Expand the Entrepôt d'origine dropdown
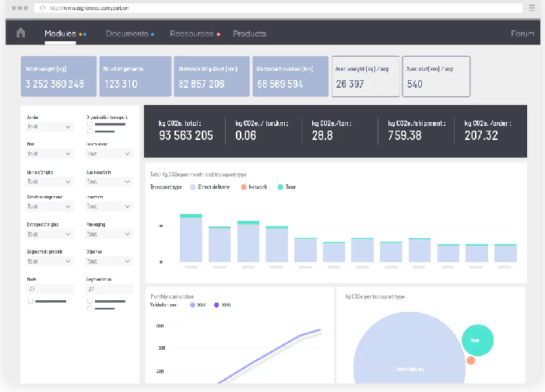Image resolution: width=545 pixels, height=392 pixels. (49, 234)
